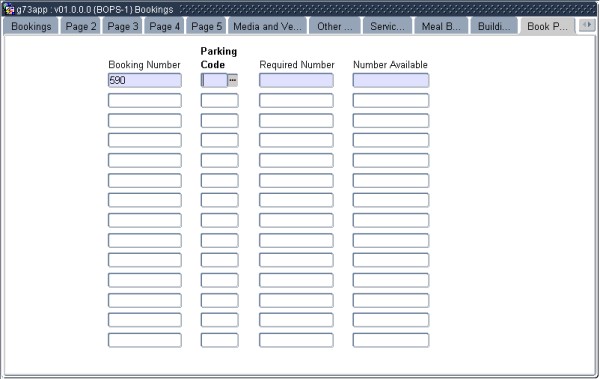Select the Page 3 tab
Image resolution: width=600 pixels, height=379 pixels.
pyautogui.click(x=122, y=26)
